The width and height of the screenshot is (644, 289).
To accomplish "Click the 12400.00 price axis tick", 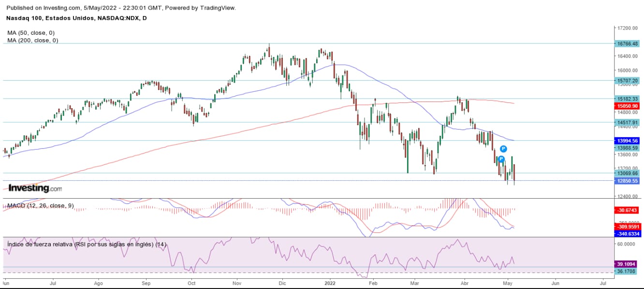I will pos(628,197).
